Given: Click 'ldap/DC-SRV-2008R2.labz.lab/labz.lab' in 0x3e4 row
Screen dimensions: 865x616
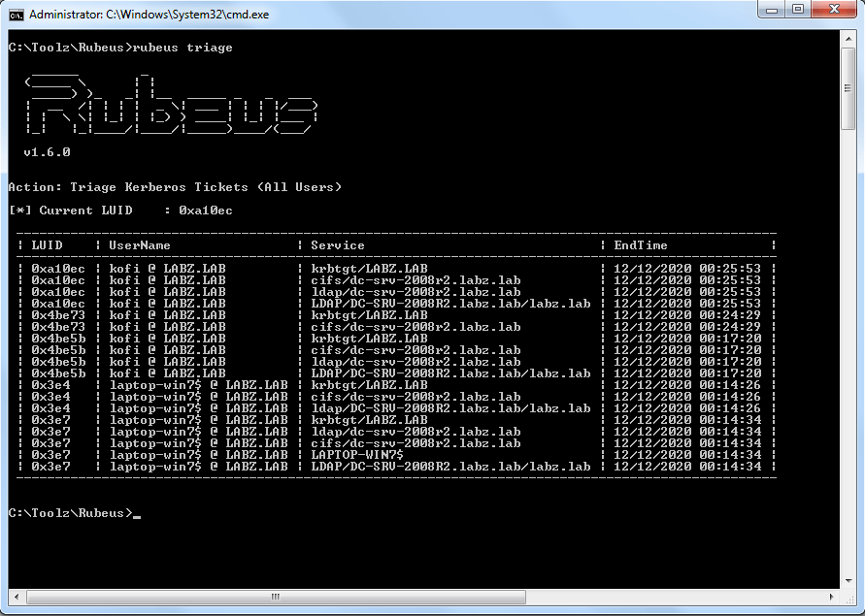Looking at the screenshot, I should click(x=450, y=408).
